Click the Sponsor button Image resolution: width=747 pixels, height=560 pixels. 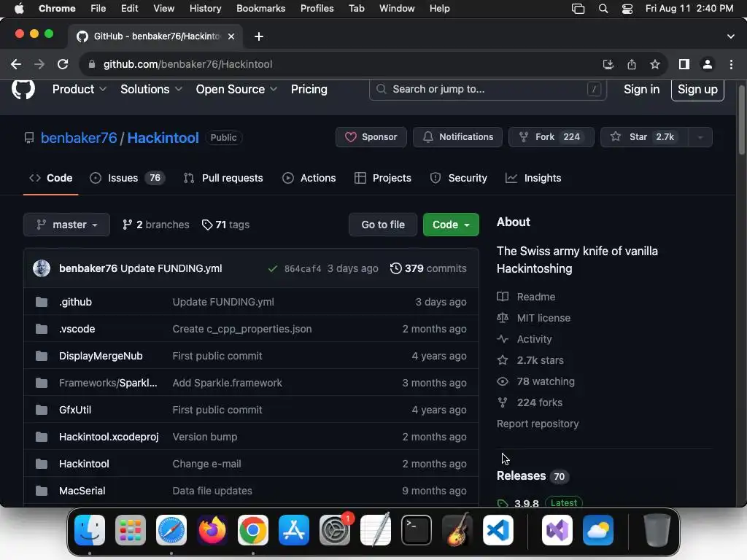(371, 137)
